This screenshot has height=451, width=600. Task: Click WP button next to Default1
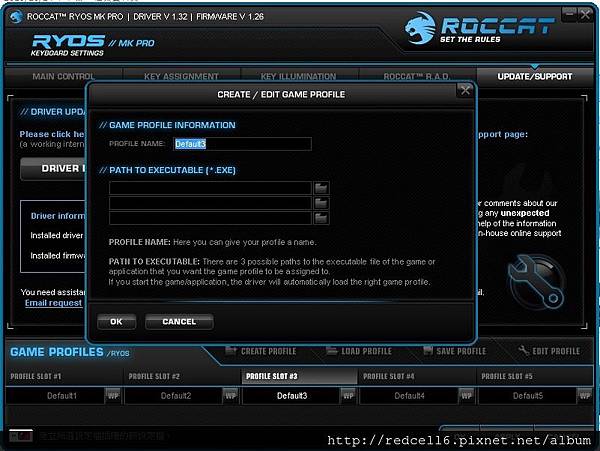coord(113,396)
